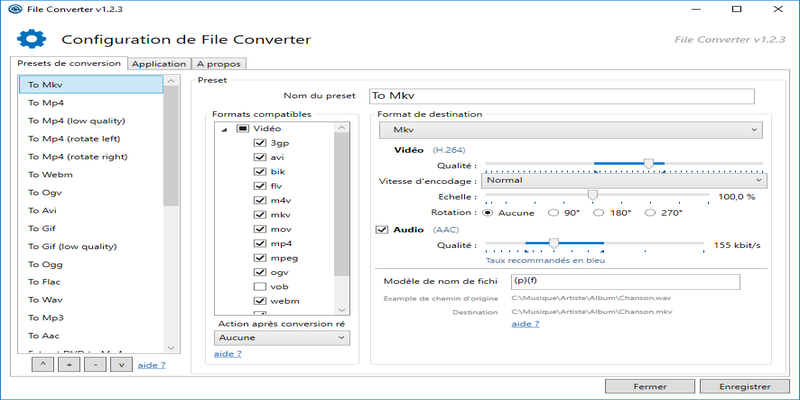Select To Mp4 (low quality) preset
800x400 pixels.
click(x=91, y=120)
